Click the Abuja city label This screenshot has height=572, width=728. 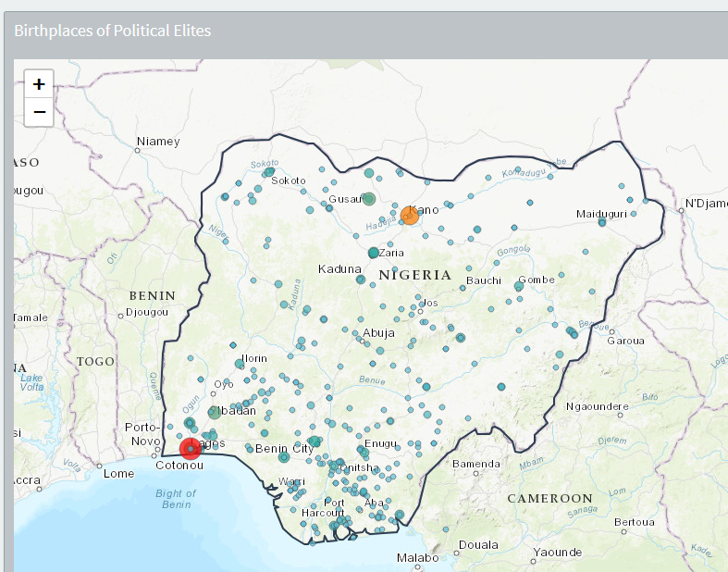pyautogui.click(x=379, y=333)
